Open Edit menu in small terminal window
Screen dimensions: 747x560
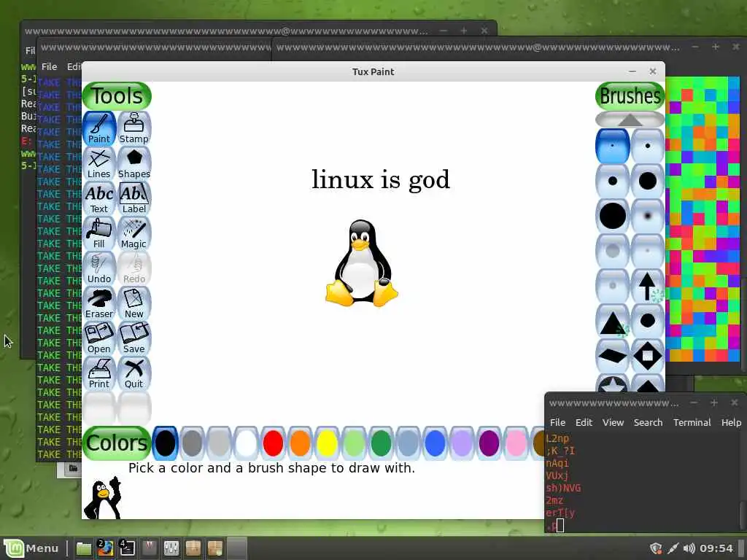click(x=584, y=422)
